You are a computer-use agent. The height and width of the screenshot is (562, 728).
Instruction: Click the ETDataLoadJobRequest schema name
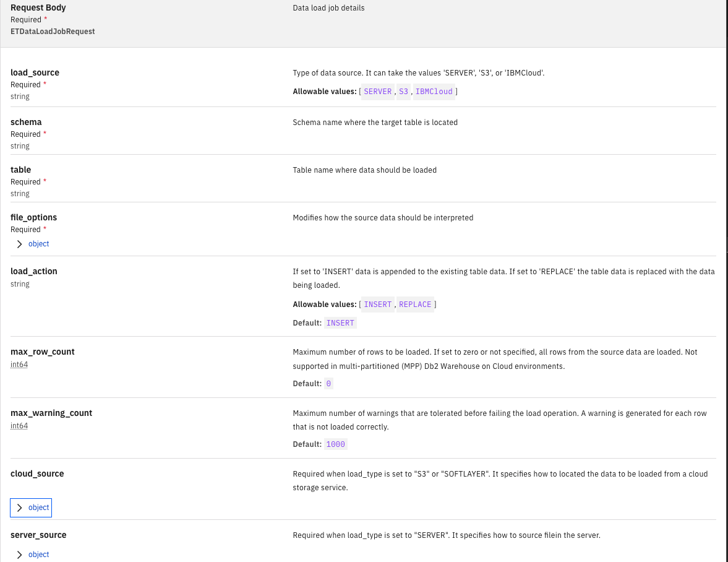pos(53,31)
